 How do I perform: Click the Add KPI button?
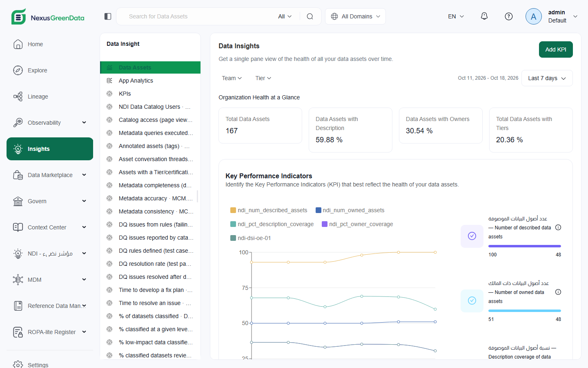[x=556, y=49]
